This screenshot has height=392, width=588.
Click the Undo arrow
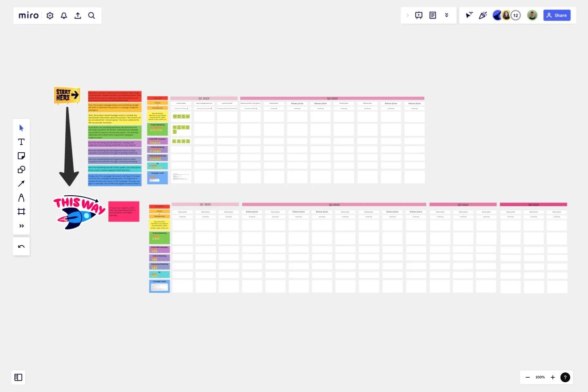pos(21,246)
